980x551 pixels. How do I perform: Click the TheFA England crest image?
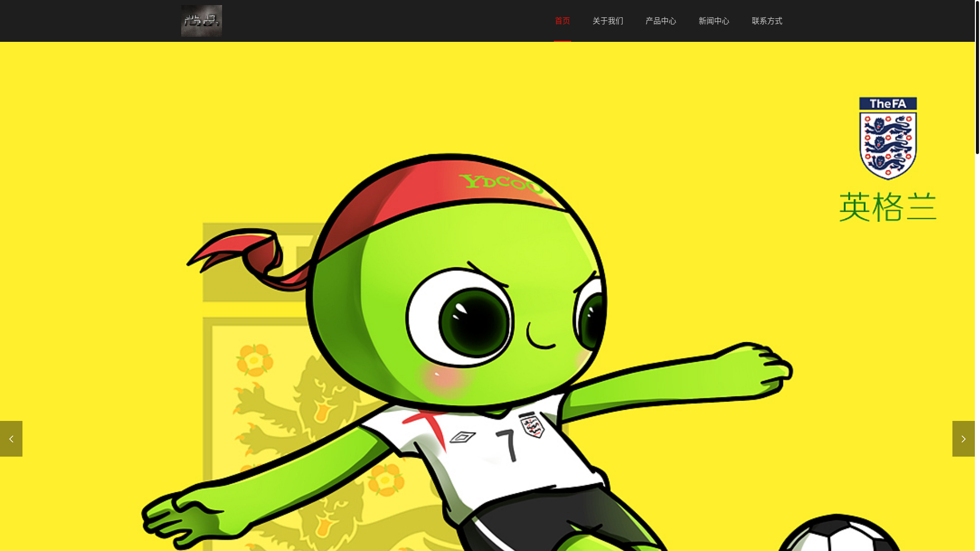click(x=888, y=138)
